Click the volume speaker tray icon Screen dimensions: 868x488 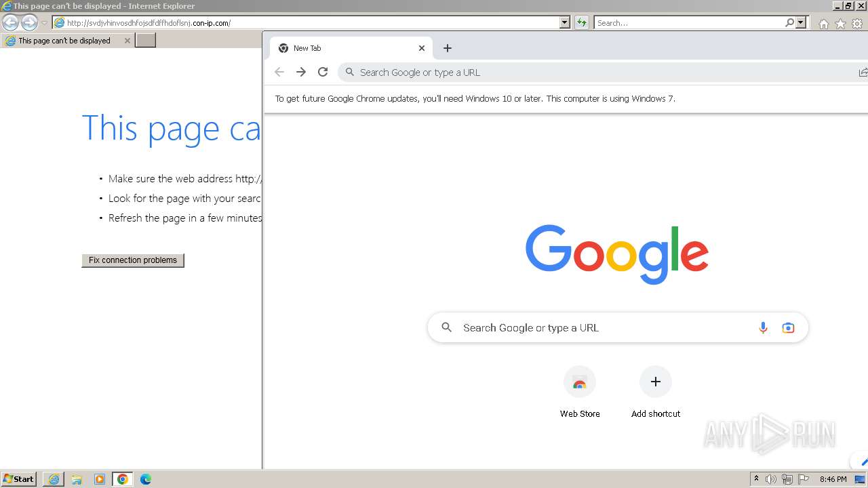[771, 479]
